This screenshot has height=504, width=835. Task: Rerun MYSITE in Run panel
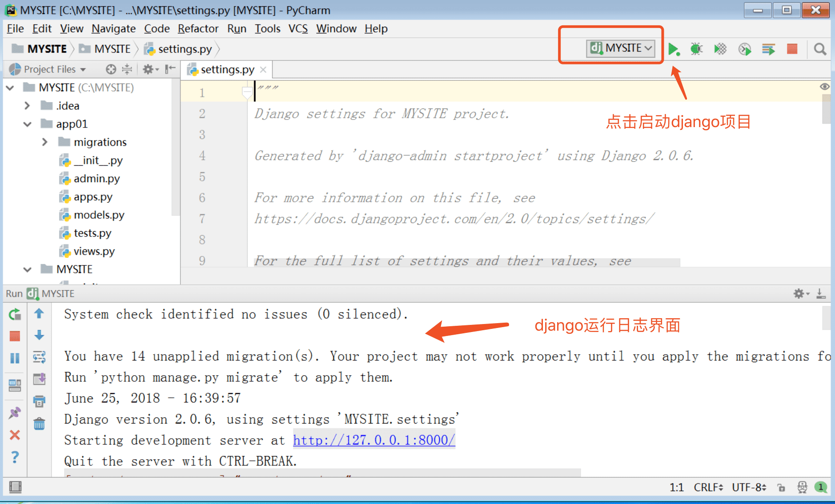(15, 314)
